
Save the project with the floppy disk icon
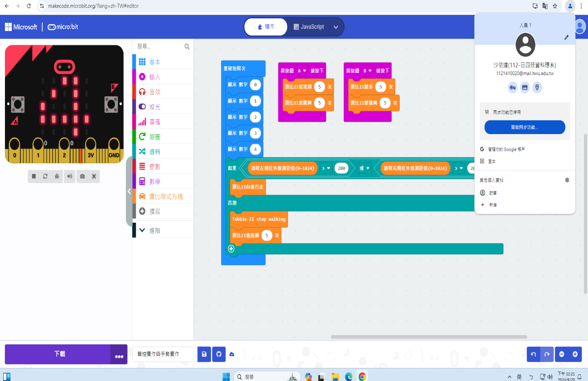click(204, 354)
